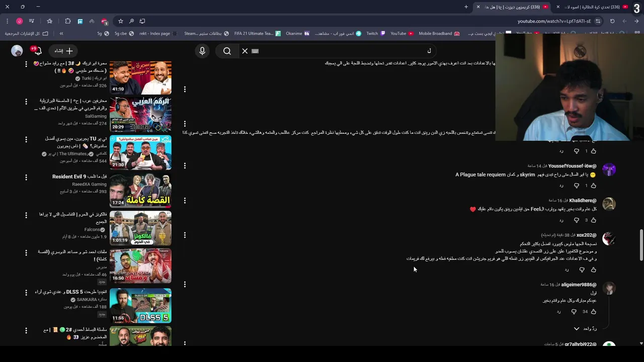This screenshot has width=644, height=362.
Task: Open a new browser tab
Action: [x=466, y=7]
